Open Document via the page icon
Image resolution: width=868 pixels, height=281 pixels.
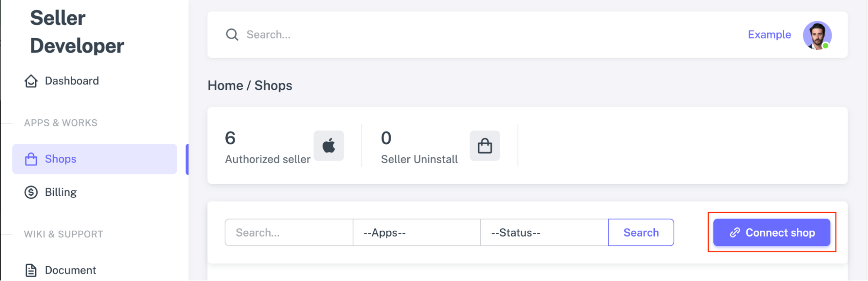[x=30, y=270]
